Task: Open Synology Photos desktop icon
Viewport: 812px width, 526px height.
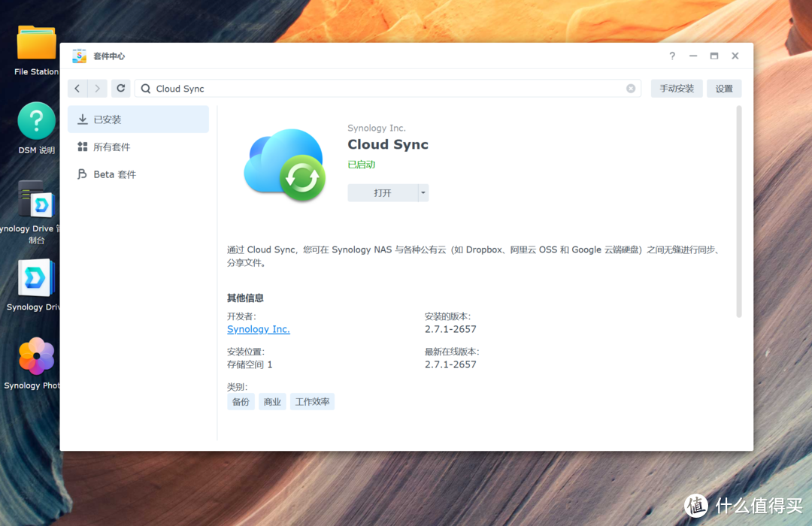Action: click(36, 356)
